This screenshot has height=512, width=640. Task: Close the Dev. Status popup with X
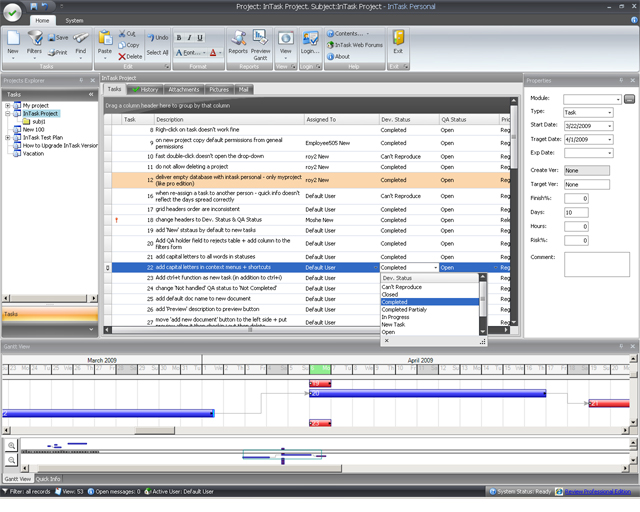(387, 341)
